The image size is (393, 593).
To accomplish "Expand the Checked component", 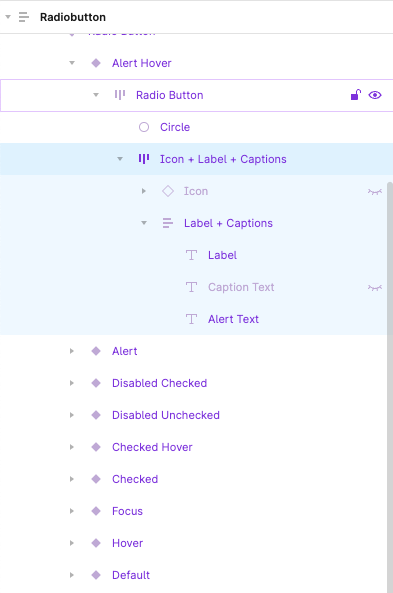I will [72, 479].
